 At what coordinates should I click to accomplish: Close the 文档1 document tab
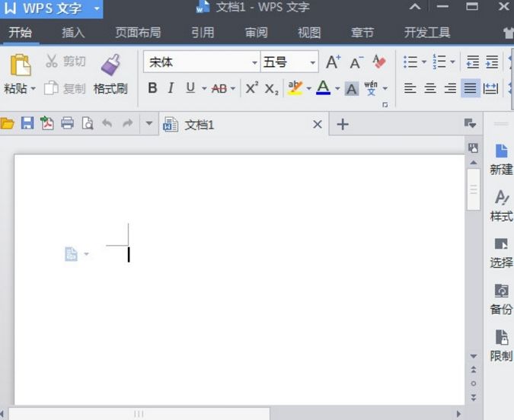[318, 124]
